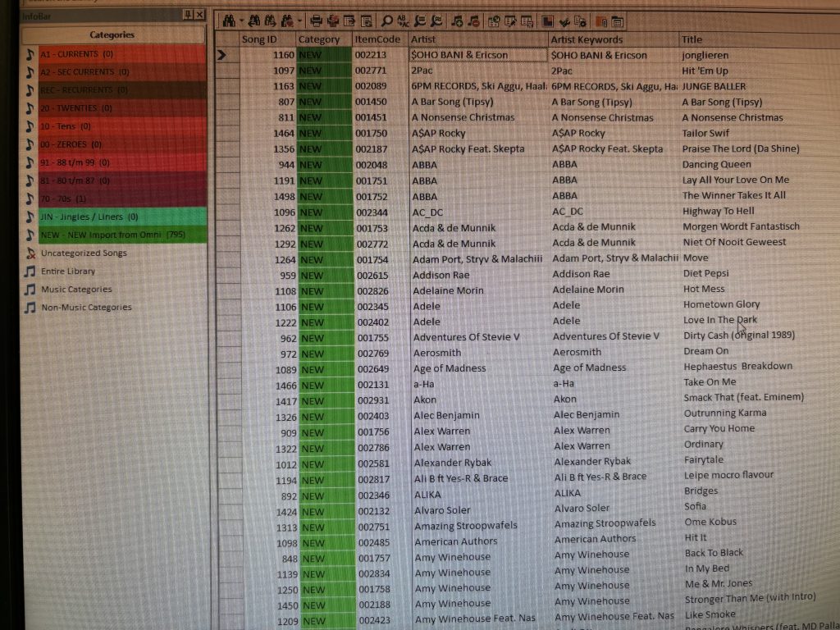
Task: Click the grid edit pencil icon
Action: [510, 21]
